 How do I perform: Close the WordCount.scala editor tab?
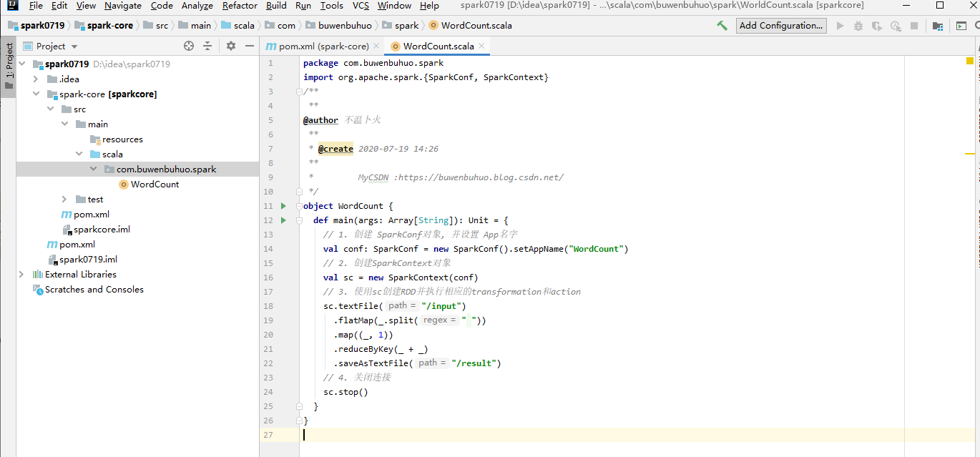pos(482,46)
